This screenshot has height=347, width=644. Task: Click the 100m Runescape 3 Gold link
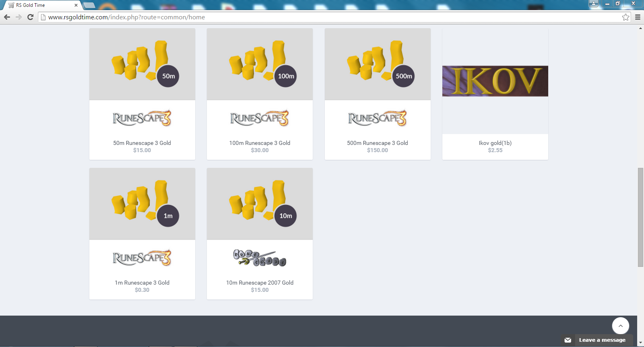260,143
